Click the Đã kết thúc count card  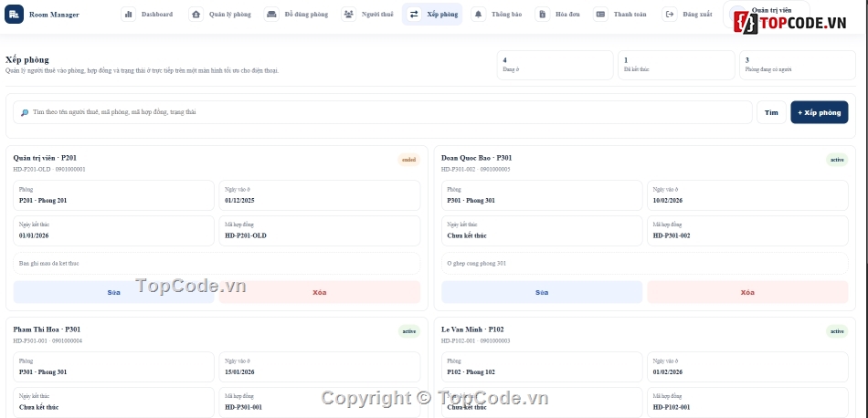click(676, 65)
